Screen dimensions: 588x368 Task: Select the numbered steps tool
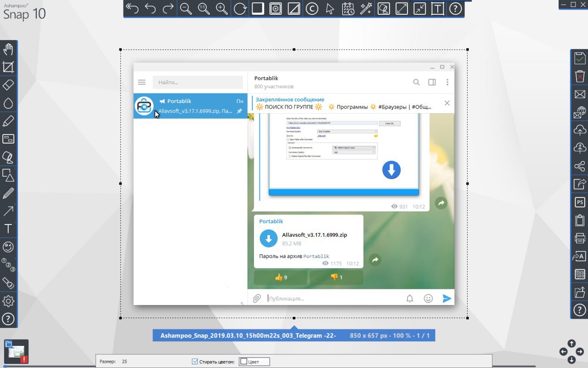click(8, 265)
